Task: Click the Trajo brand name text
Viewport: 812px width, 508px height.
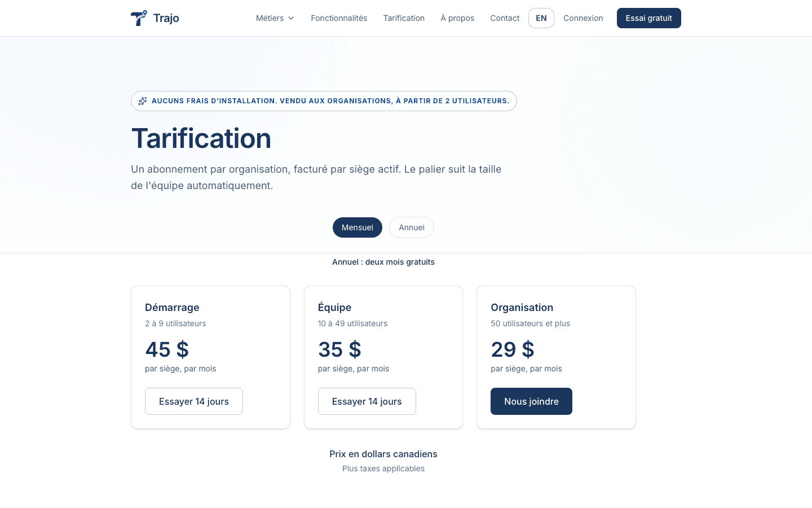Action: pos(166,18)
